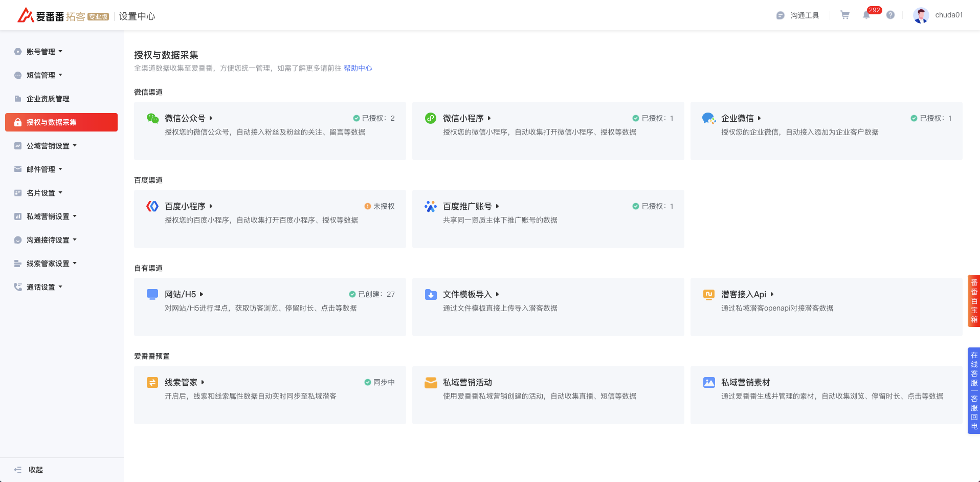Viewport: 980px width, 482px height.
Task: Click the 客服回电 floating button
Action: tap(974, 412)
